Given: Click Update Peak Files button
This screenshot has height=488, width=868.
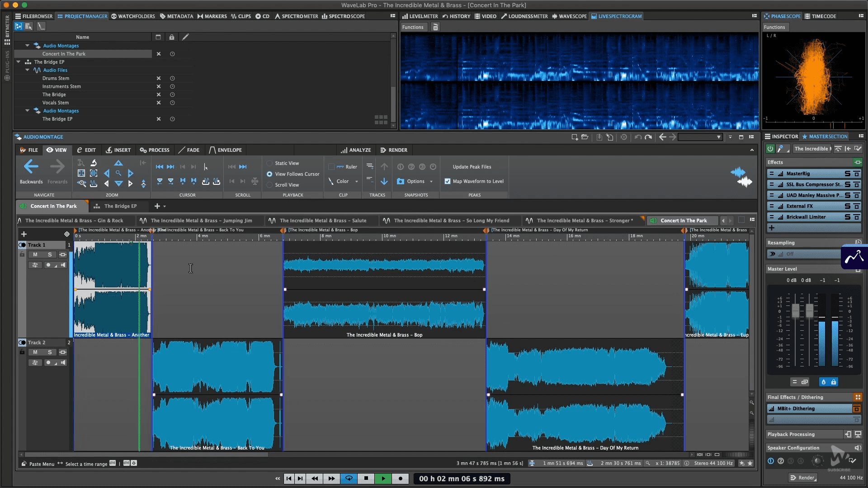Looking at the screenshot, I should 472,167.
